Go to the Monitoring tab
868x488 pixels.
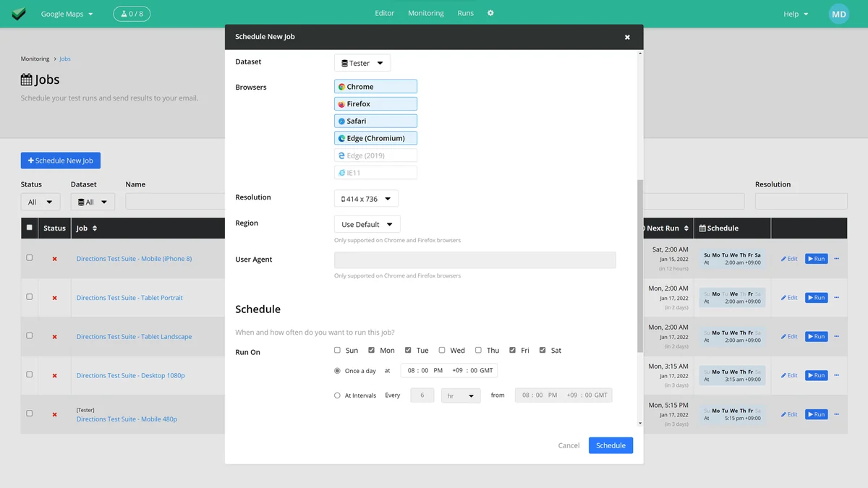[x=426, y=13]
